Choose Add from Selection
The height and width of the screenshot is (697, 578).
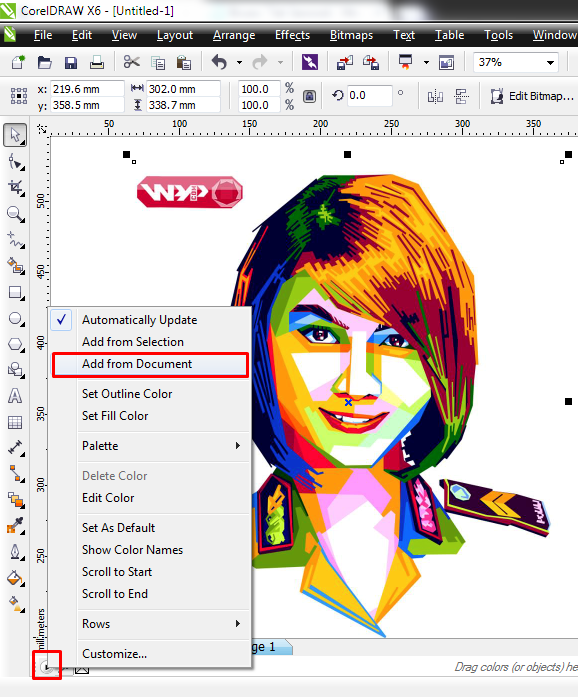[150, 342]
